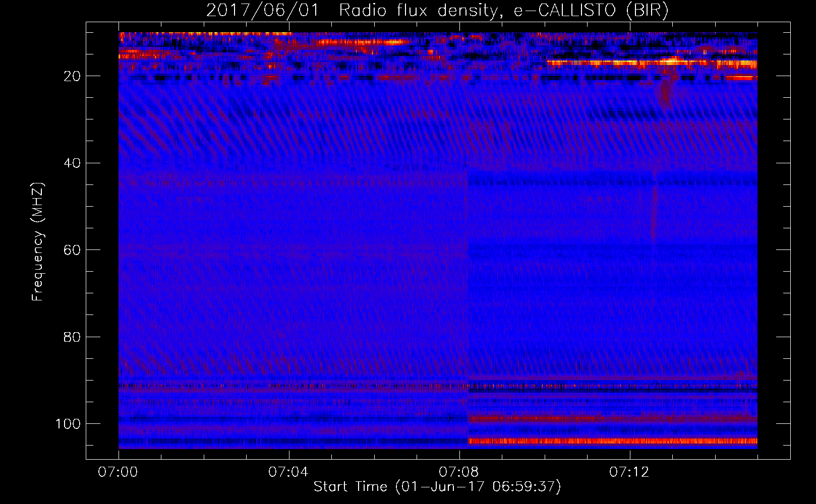Click the 07:08 time tick label

[x=459, y=472]
